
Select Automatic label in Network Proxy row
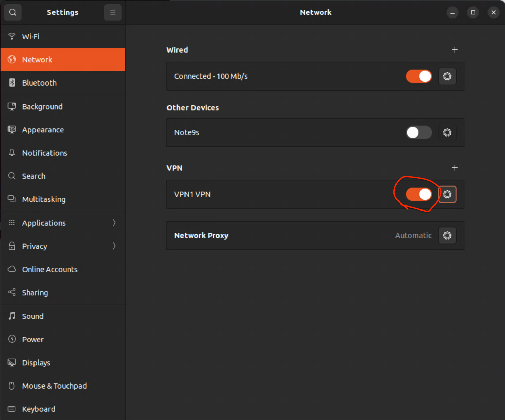pyautogui.click(x=413, y=236)
